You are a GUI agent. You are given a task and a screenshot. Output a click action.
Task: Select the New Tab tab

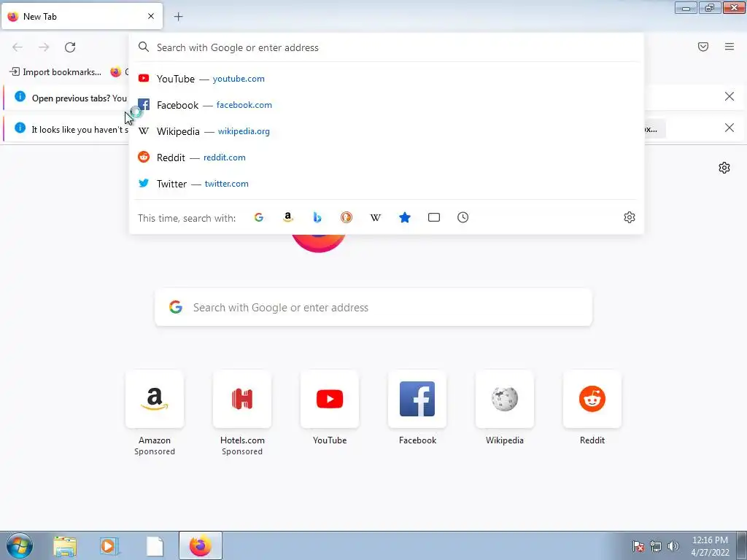tap(82, 16)
